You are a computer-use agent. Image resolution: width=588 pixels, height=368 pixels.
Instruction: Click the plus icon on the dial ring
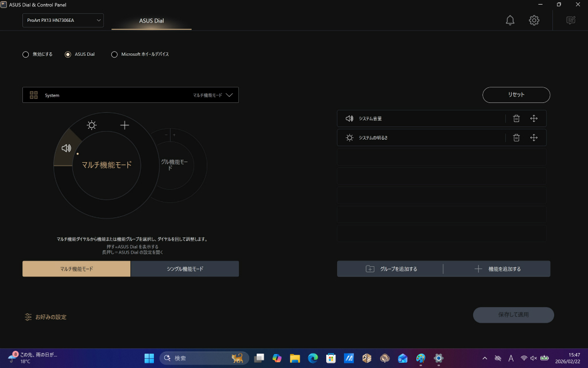coord(125,125)
